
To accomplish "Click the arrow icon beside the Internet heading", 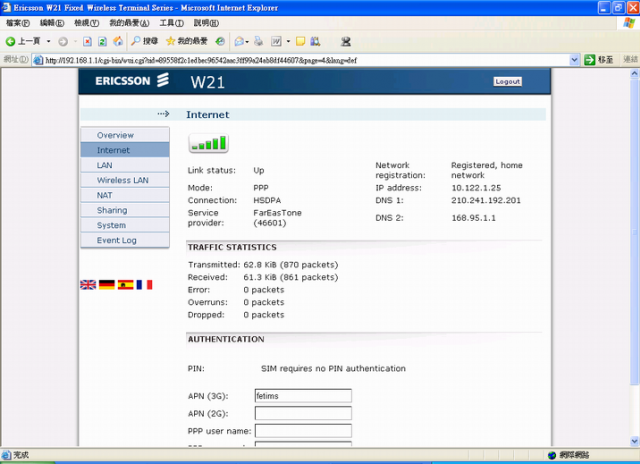I will click(163, 113).
